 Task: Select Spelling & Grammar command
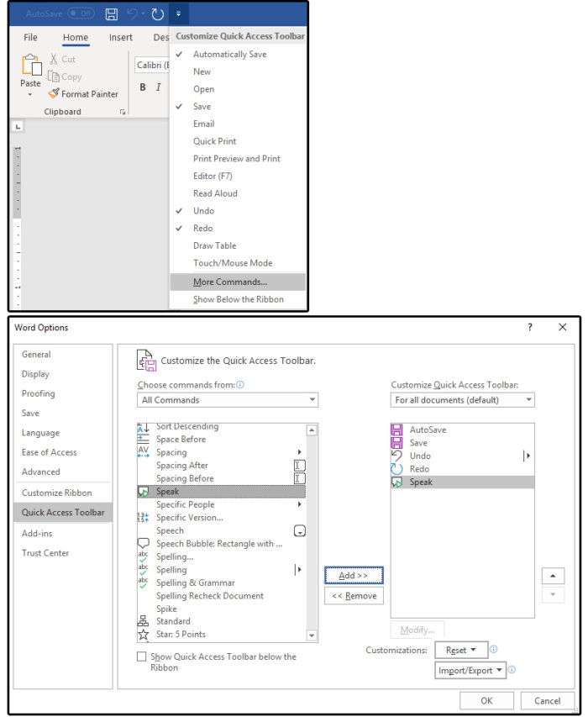[x=221, y=583]
